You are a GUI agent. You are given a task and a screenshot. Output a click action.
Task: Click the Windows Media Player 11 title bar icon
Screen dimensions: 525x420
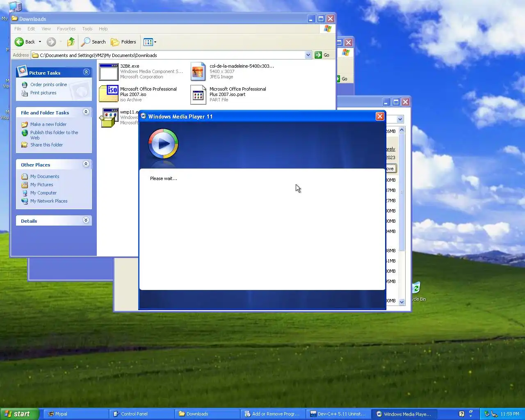click(x=144, y=116)
